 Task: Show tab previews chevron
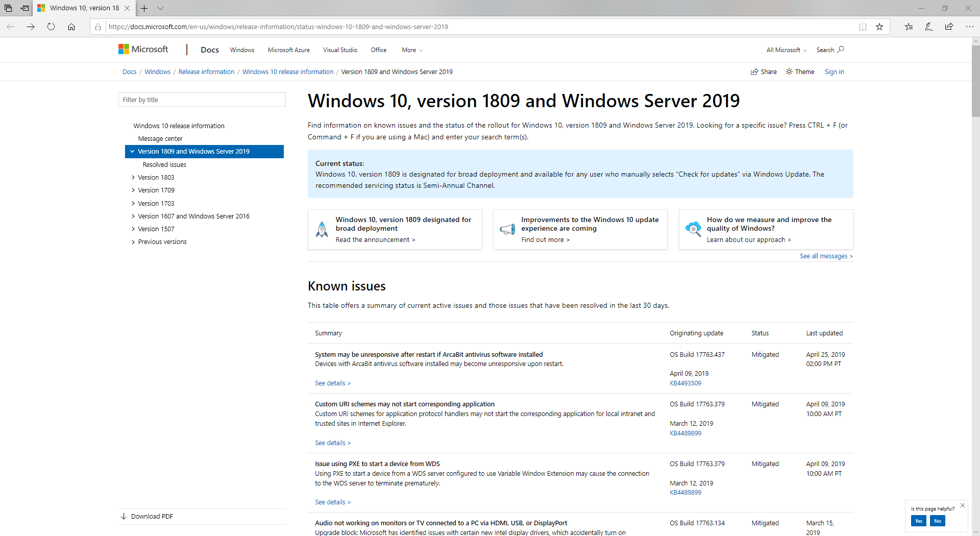(160, 8)
